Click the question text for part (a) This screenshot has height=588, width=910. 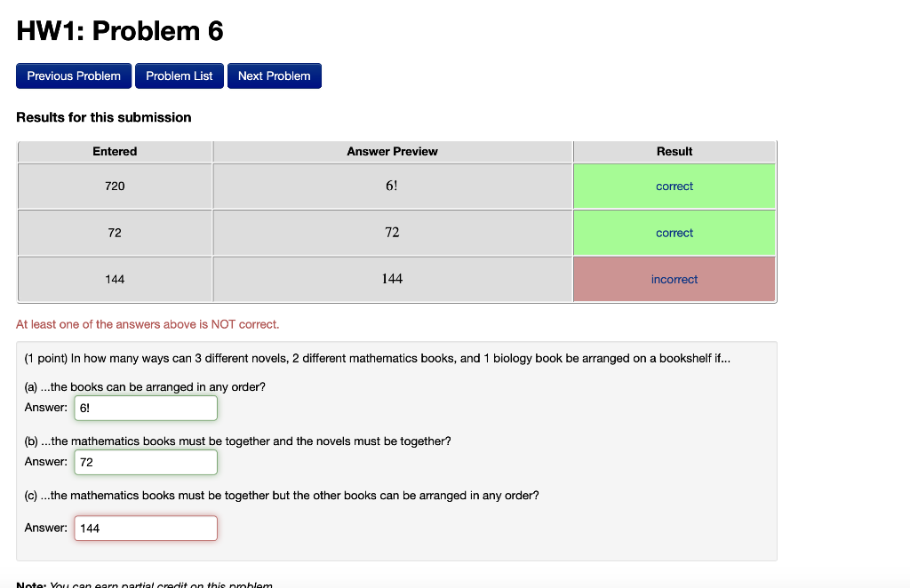(x=148, y=386)
